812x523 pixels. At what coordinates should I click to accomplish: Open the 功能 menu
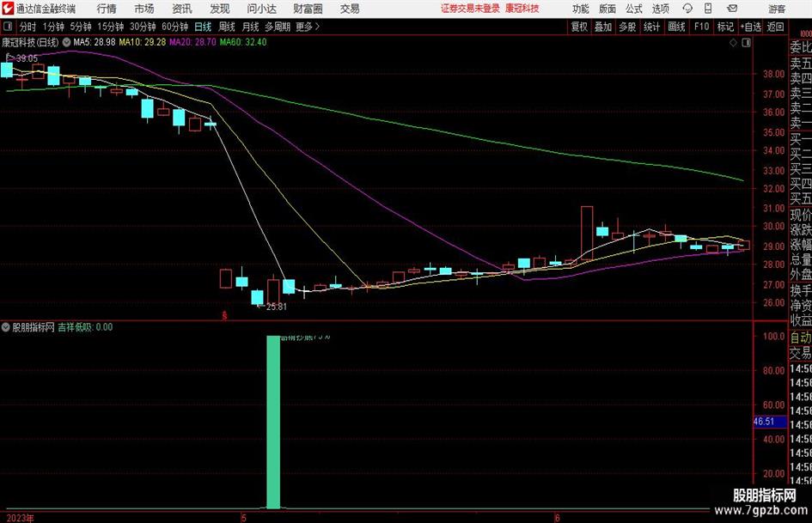(581, 9)
